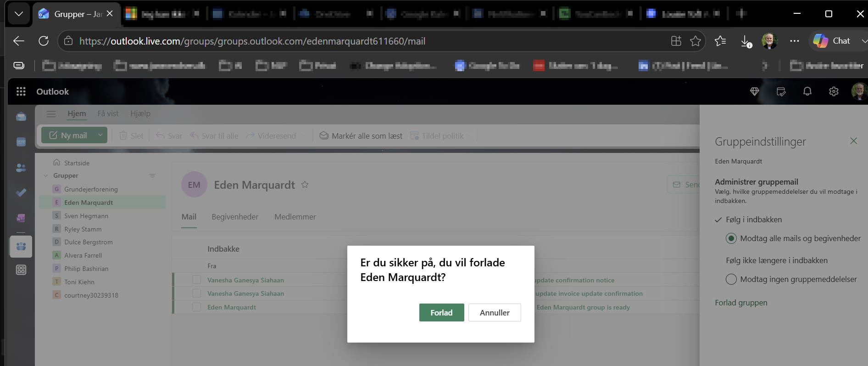Add this page to browser favorites star

(x=696, y=41)
